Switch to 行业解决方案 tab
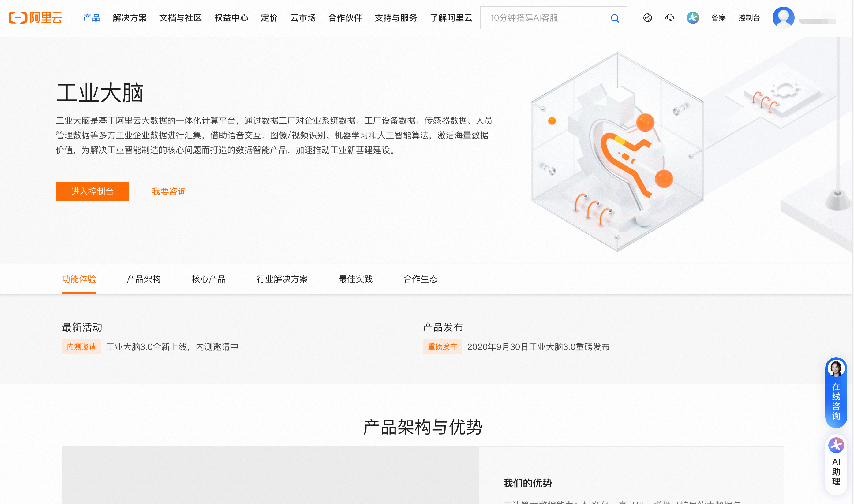 pyautogui.click(x=282, y=279)
